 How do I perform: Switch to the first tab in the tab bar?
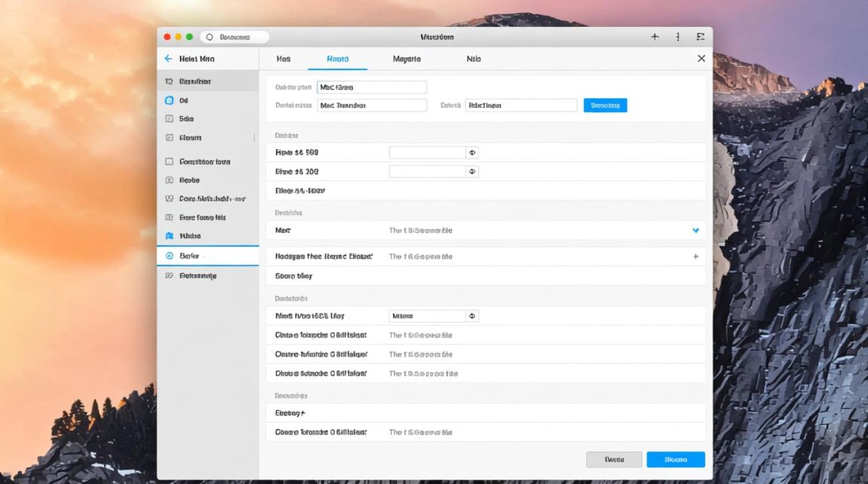coord(284,59)
